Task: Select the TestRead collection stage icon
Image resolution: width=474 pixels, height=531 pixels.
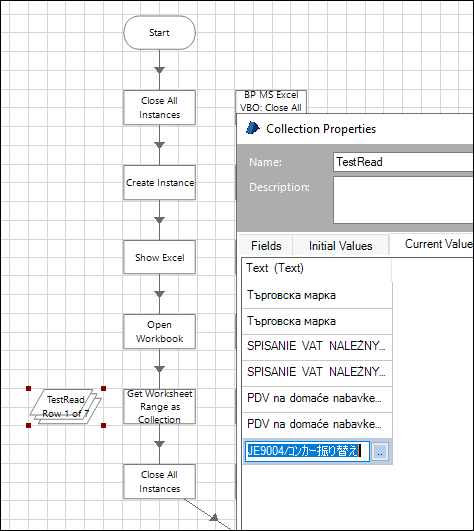Action: 66,407
